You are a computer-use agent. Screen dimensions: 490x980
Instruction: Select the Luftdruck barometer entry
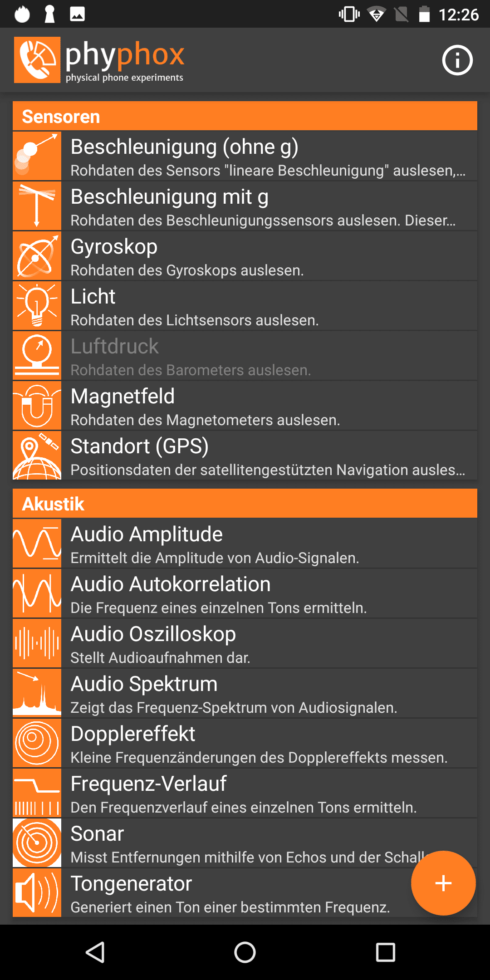(x=245, y=356)
